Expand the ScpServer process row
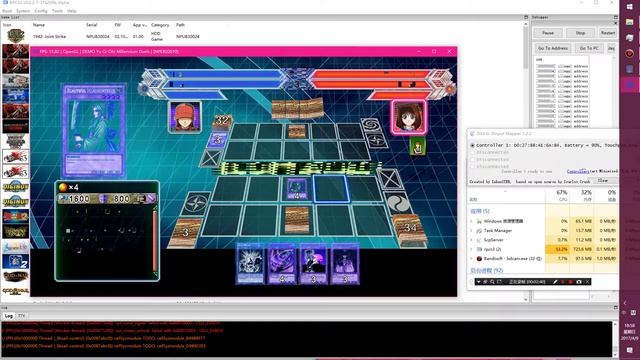 472,240
